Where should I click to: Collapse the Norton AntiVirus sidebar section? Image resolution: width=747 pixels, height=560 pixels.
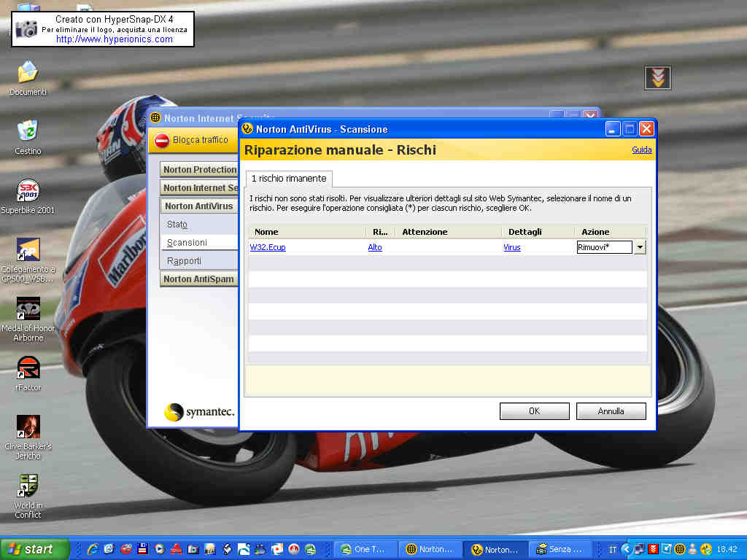(x=199, y=206)
